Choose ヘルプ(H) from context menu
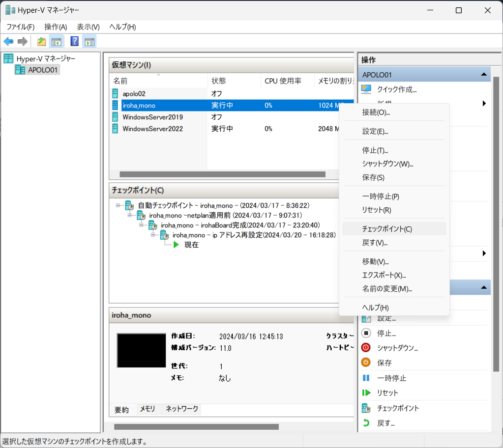This screenshot has height=448, width=503. 394,308
